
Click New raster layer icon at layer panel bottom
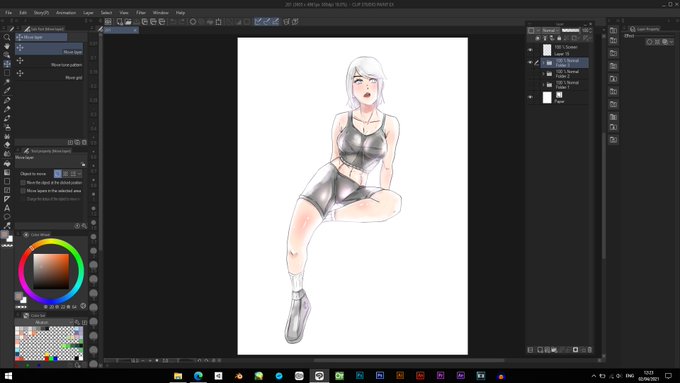(x=540, y=350)
